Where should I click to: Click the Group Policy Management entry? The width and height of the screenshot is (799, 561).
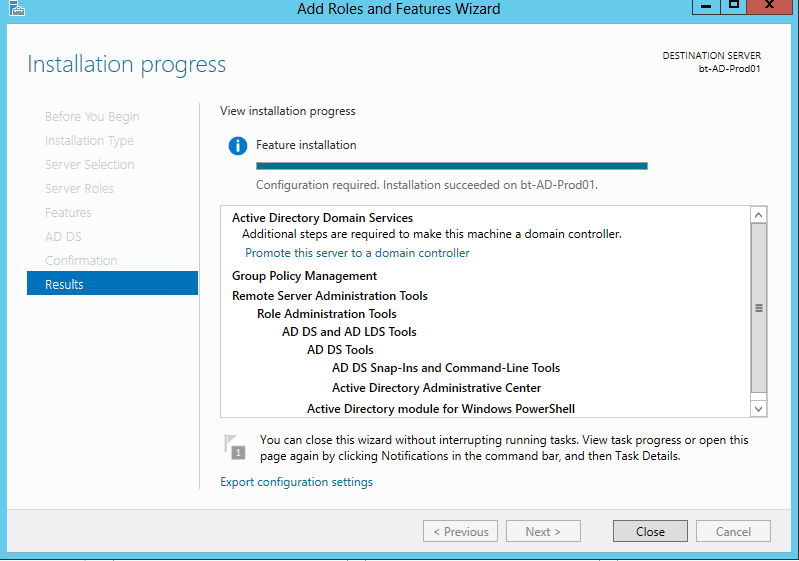(x=304, y=276)
